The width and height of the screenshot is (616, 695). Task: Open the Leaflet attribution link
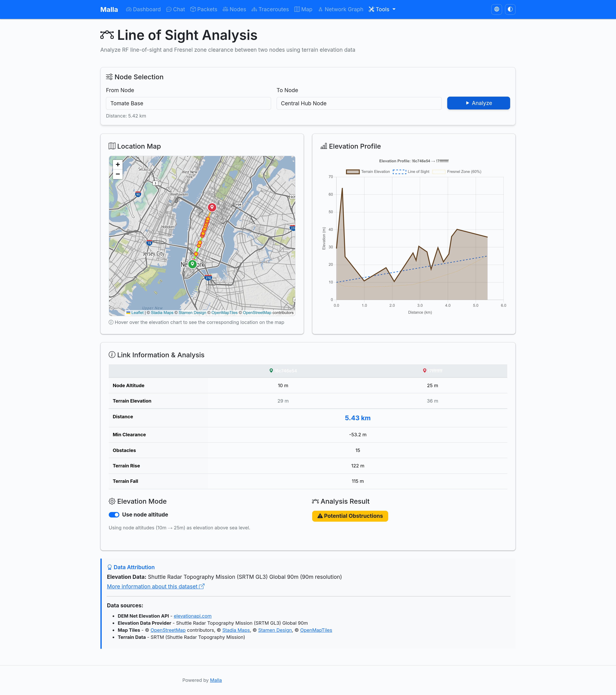click(x=137, y=313)
